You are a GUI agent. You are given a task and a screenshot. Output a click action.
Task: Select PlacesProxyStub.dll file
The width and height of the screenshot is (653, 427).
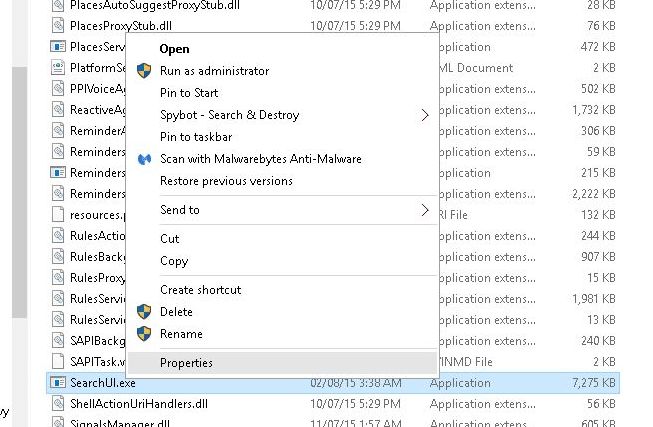coord(121,26)
